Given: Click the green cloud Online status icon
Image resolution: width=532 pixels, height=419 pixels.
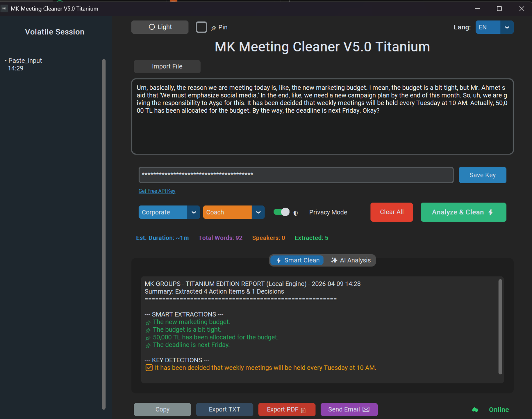Looking at the screenshot, I should [x=475, y=410].
